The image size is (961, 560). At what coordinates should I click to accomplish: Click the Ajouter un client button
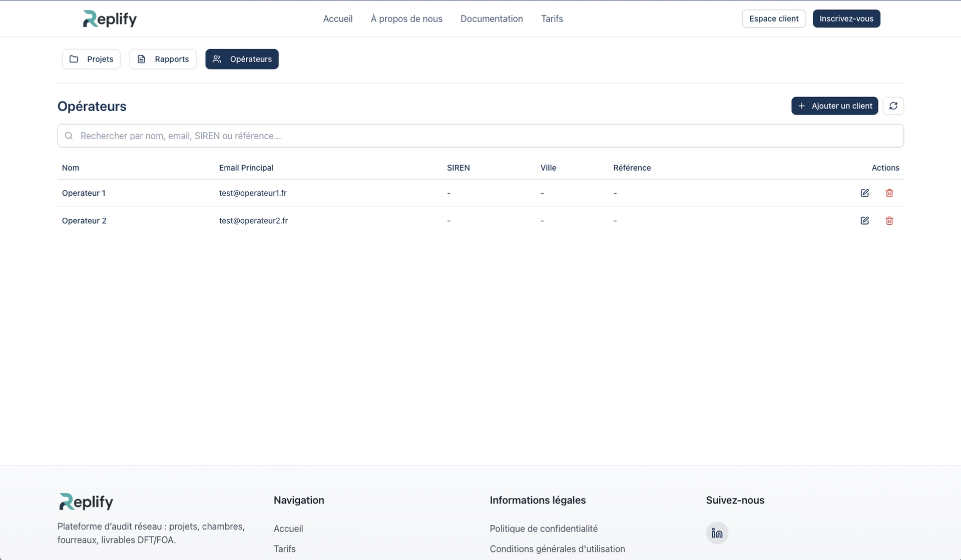tap(834, 106)
